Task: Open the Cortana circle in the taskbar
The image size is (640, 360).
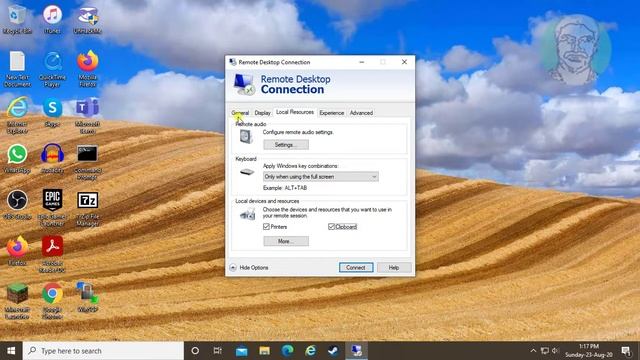Action: [x=195, y=351]
